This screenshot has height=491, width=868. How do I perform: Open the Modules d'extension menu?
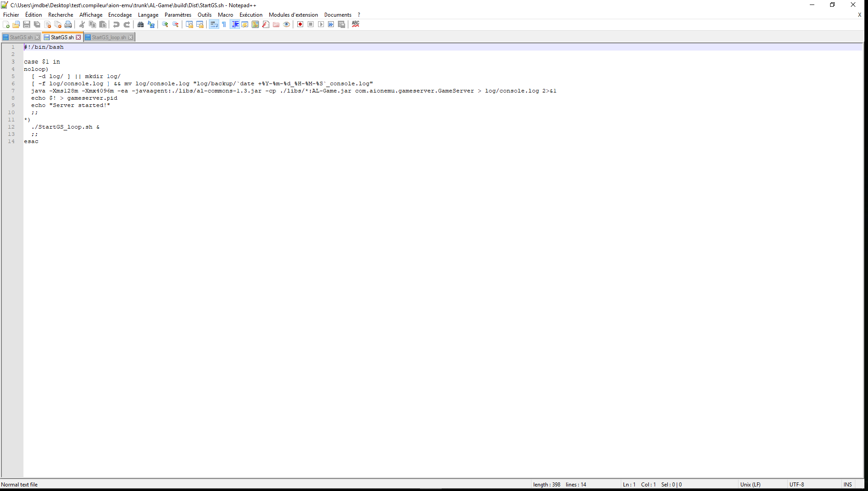[293, 15]
